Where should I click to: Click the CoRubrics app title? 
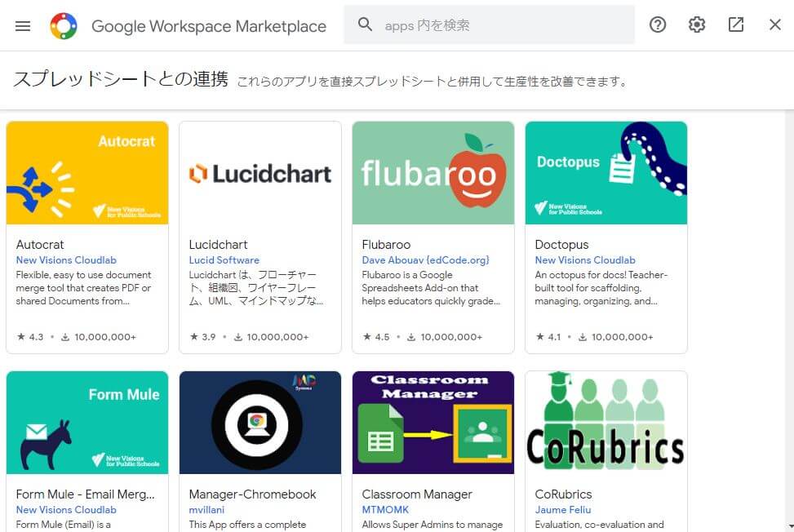[563, 494]
